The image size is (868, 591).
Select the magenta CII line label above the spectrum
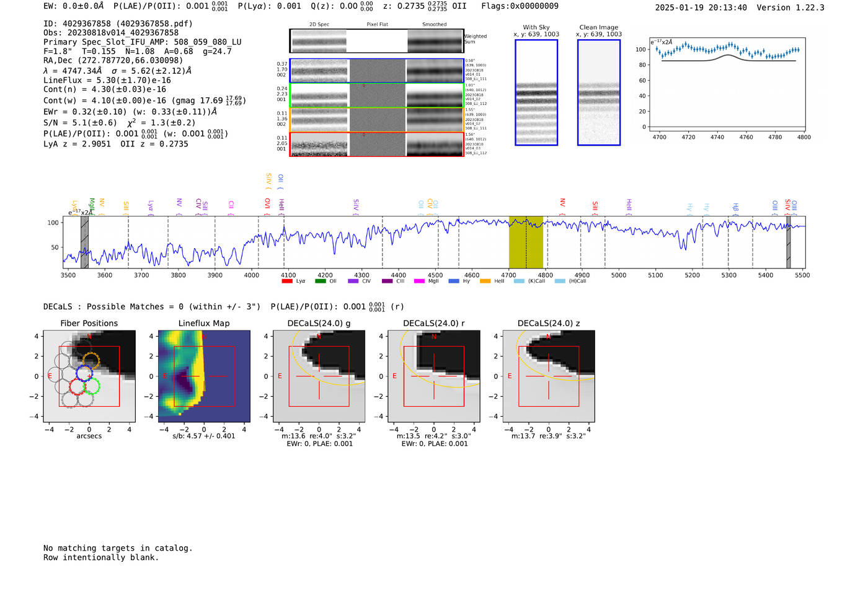click(x=231, y=206)
